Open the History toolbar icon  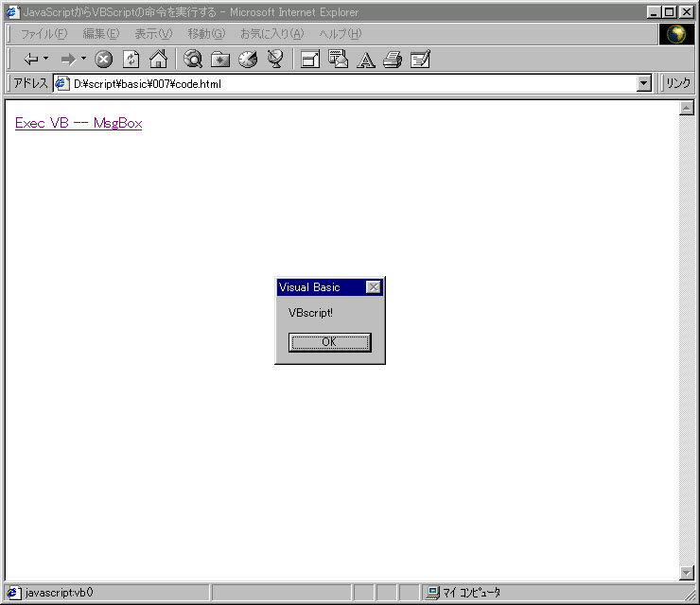point(248,59)
